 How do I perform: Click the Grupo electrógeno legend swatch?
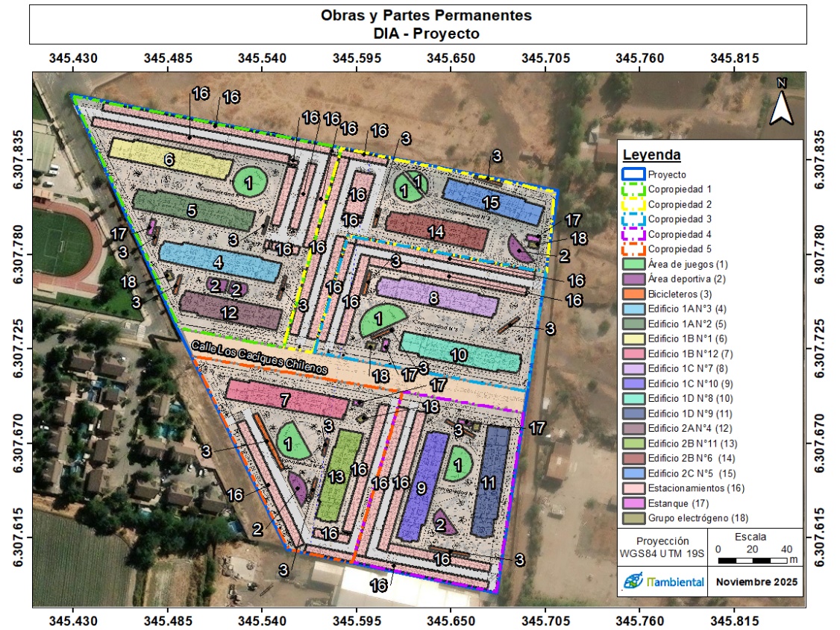(x=633, y=518)
